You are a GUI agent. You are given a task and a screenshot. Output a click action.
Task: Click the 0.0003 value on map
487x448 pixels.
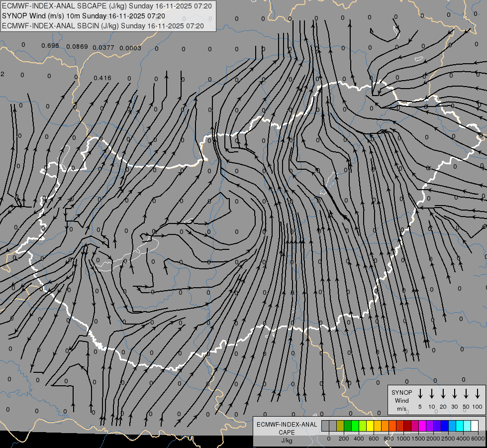pos(130,48)
